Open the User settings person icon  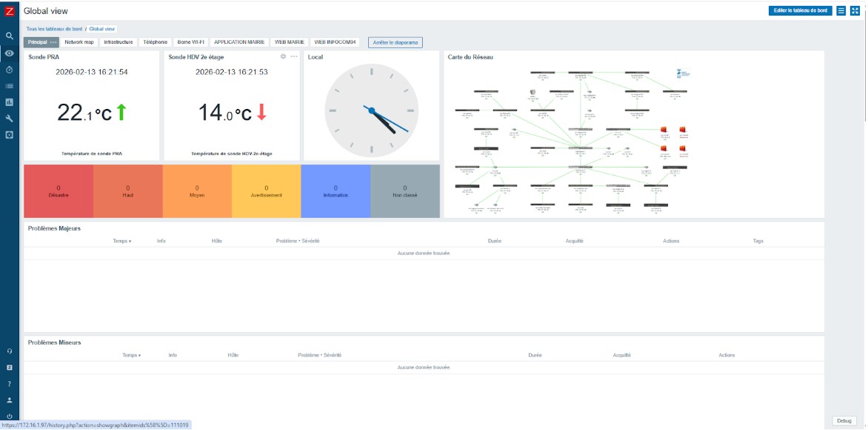(x=10, y=400)
